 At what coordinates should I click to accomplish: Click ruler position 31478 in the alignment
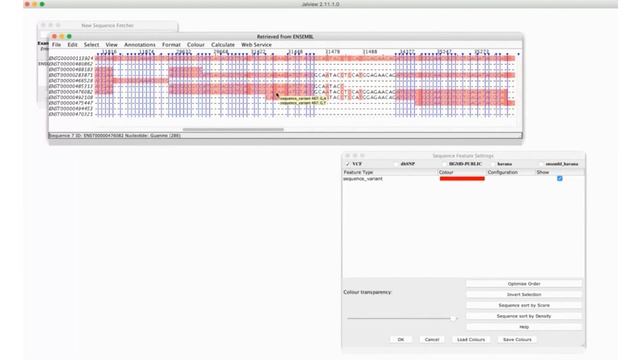coord(333,52)
